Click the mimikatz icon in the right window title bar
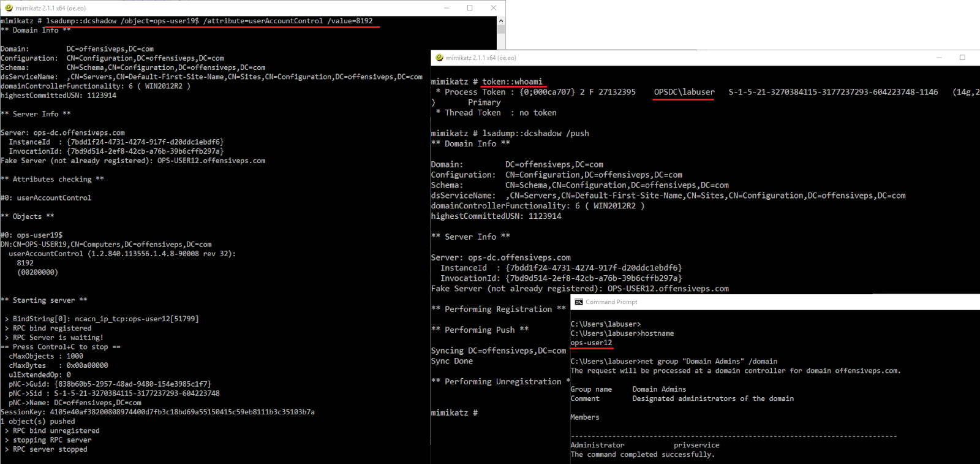The image size is (980, 464). coord(439,58)
